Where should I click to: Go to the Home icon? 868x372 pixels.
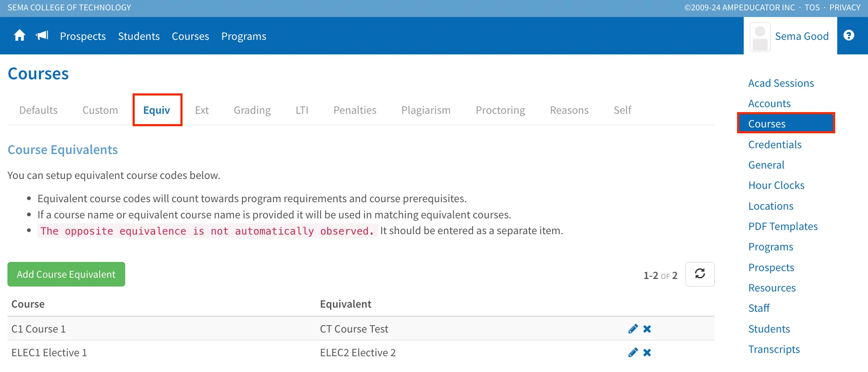[x=20, y=36]
